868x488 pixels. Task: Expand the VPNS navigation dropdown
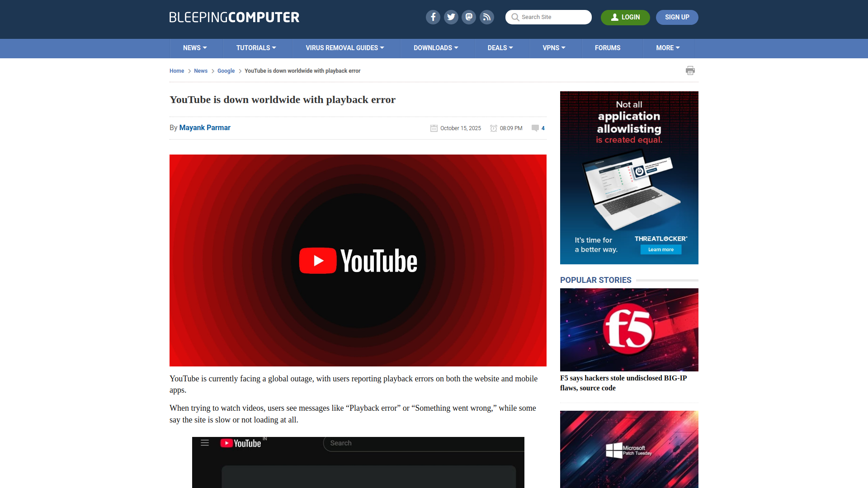click(x=554, y=48)
